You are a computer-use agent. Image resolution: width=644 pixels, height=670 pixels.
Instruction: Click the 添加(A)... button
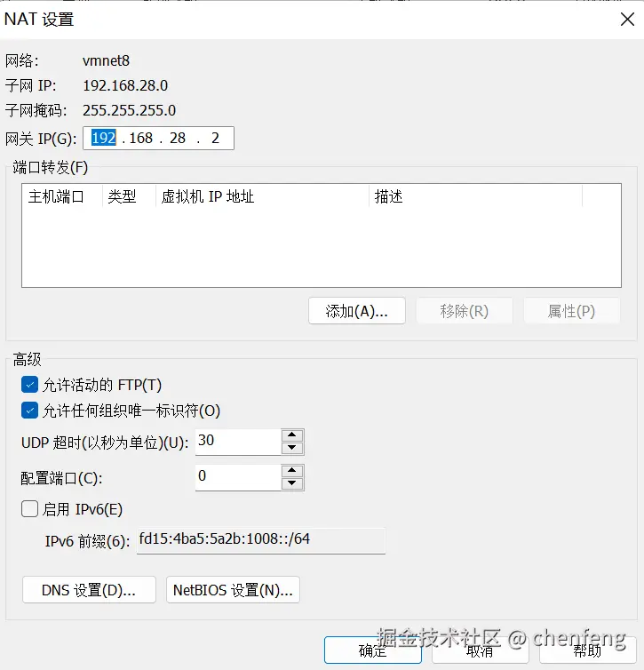pyautogui.click(x=356, y=311)
